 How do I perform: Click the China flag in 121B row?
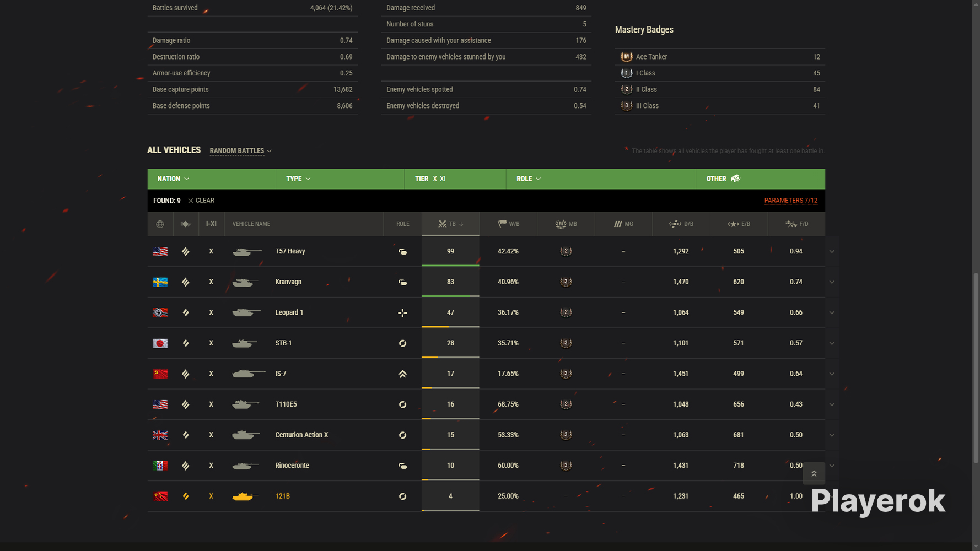coord(160,496)
